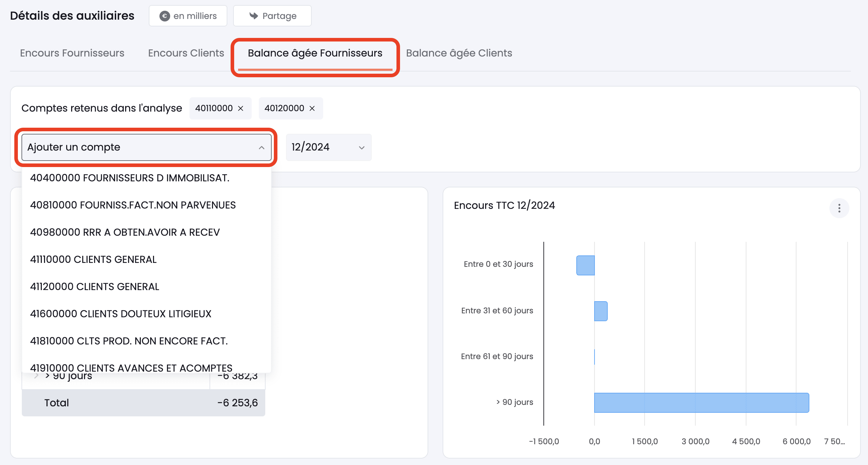Choose 40400000 FOURNISSEURS D IMMOBILISAT.
Viewport: 868px width, 465px height.
coord(147,178)
